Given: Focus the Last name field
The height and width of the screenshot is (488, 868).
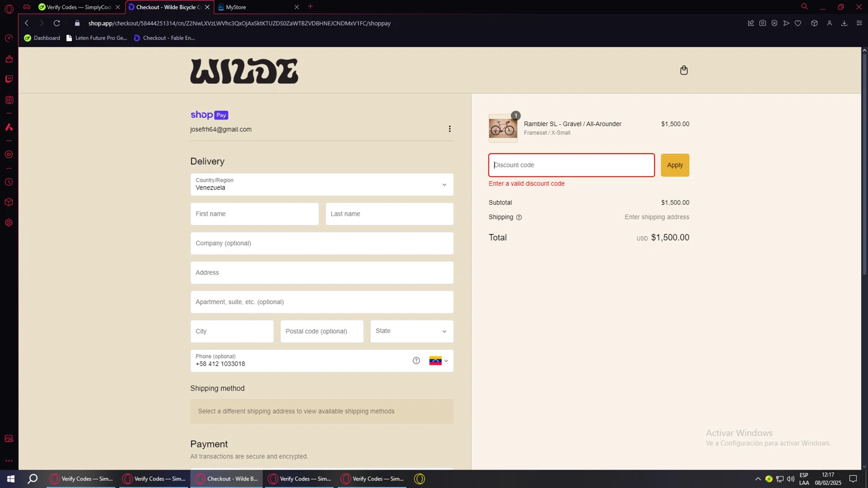Looking at the screenshot, I should pos(389,214).
